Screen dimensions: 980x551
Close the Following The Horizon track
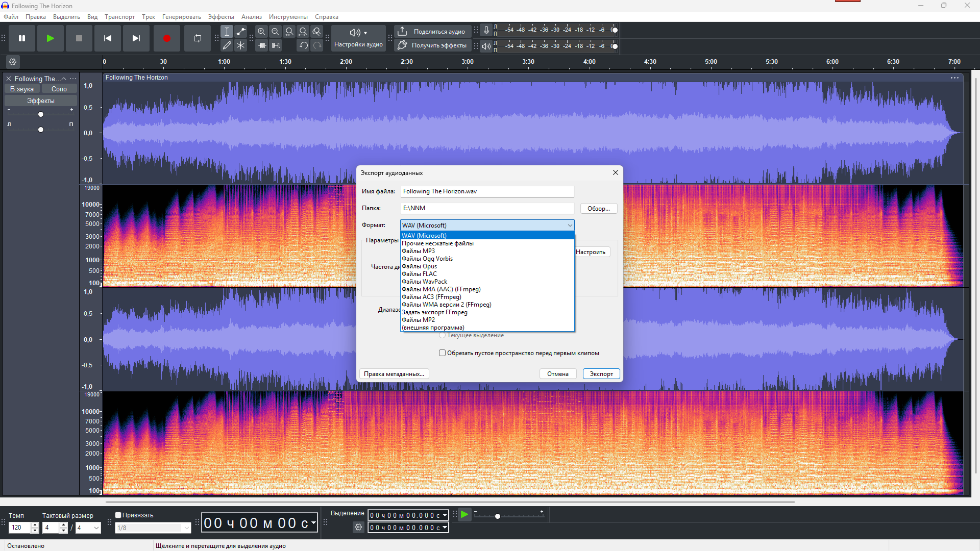tap(9, 79)
